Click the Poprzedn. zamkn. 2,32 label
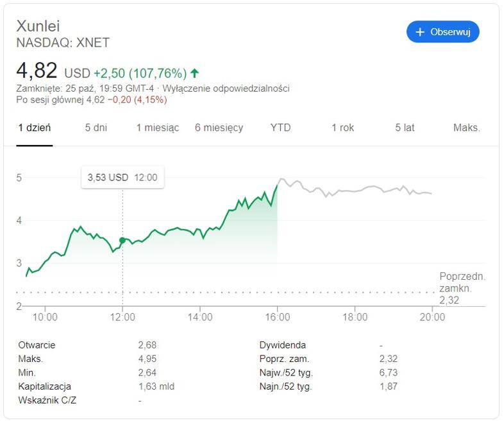 (x=462, y=288)
